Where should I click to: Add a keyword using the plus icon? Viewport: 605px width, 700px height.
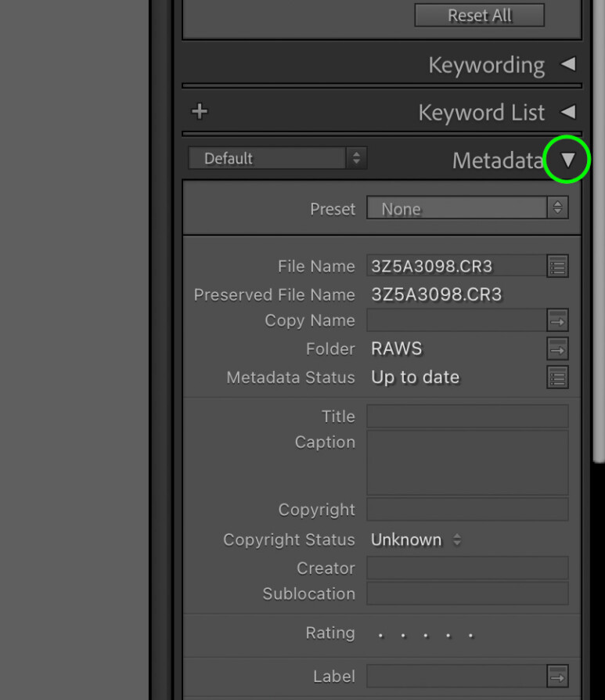(x=199, y=111)
